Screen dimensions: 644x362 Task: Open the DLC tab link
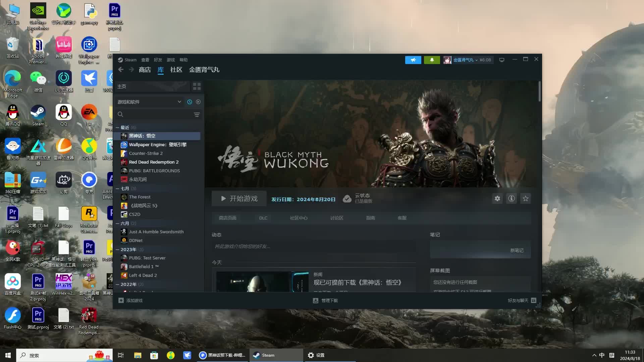point(263,218)
